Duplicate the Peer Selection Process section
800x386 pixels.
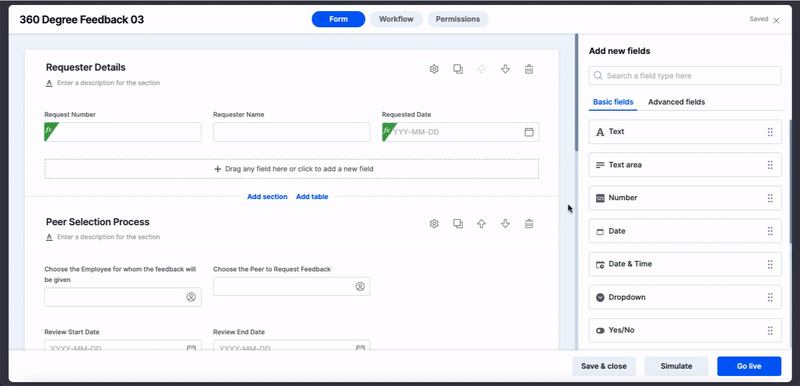click(x=458, y=223)
